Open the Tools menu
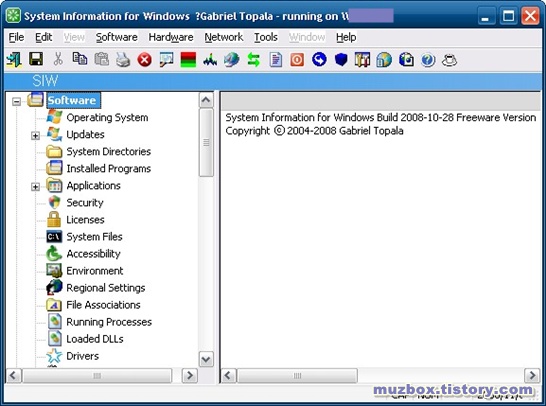Image resolution: width=546 pixels, height=406 pixels. (266, 37)
